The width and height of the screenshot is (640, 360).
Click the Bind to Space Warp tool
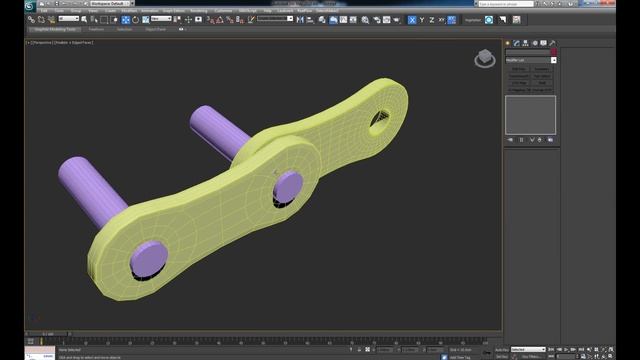pyautogui.click(x=51, y=20)
